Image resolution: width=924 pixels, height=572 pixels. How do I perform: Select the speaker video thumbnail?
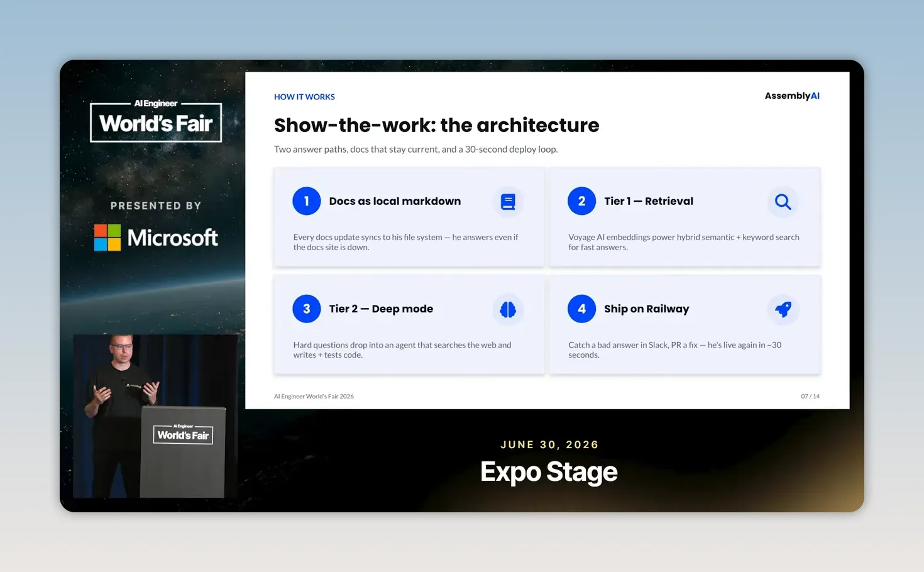[x=156, y=416]
